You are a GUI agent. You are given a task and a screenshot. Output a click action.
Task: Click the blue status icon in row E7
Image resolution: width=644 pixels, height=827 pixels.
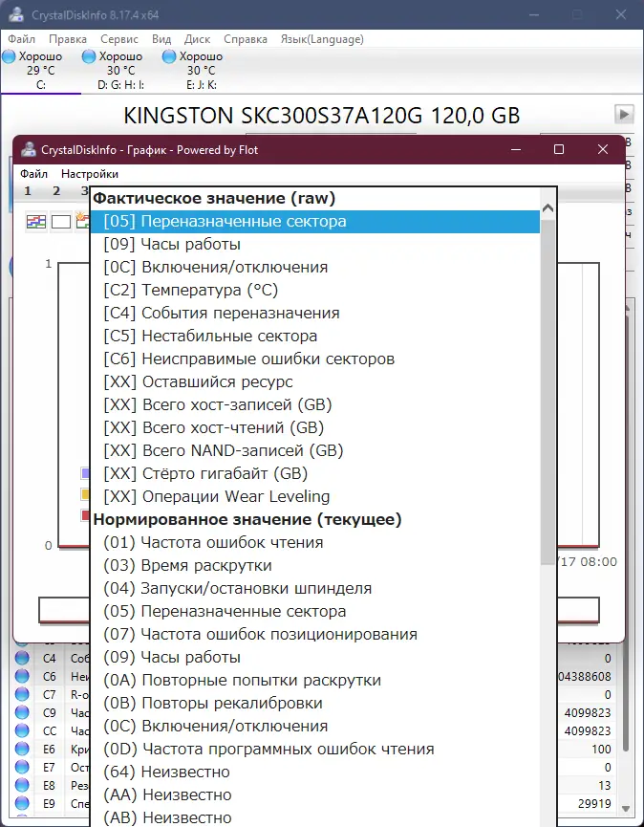tap(22, 767)
